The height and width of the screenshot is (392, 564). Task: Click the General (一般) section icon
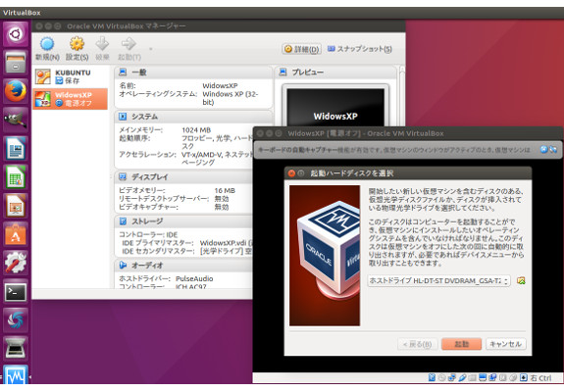pos(123,73)
